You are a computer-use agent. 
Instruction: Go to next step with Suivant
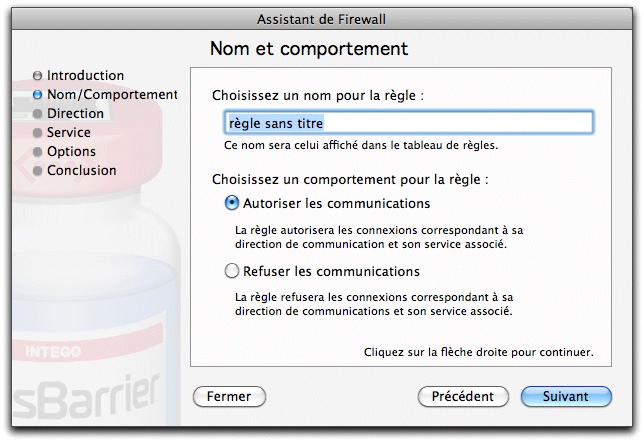click(x=566, y=396)
